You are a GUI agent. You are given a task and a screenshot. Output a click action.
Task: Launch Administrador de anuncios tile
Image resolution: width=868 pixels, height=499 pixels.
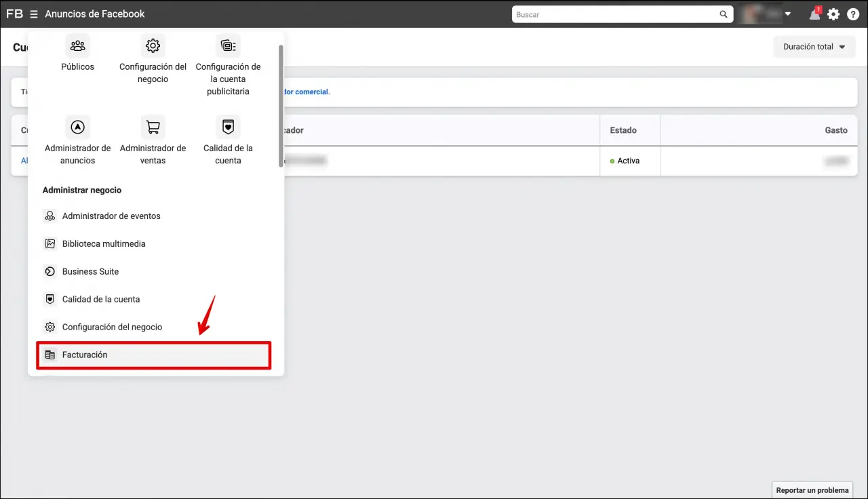click(78, 127)
